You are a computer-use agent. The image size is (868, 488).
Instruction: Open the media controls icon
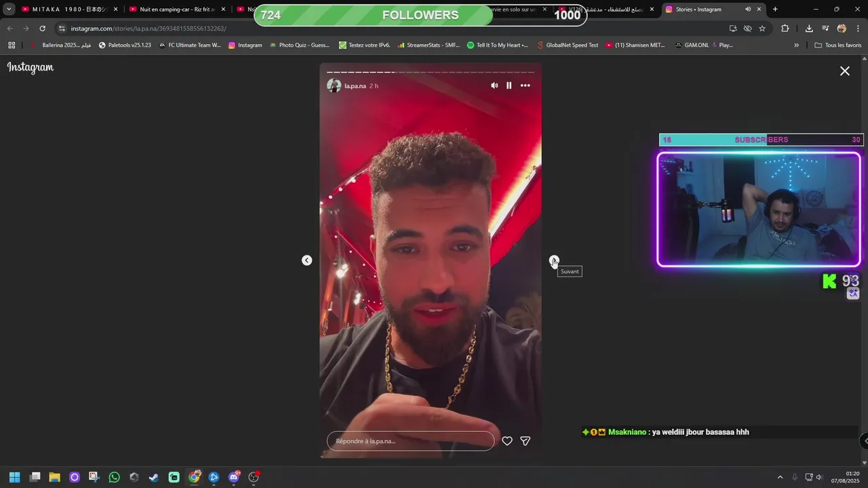click(825, 28)
